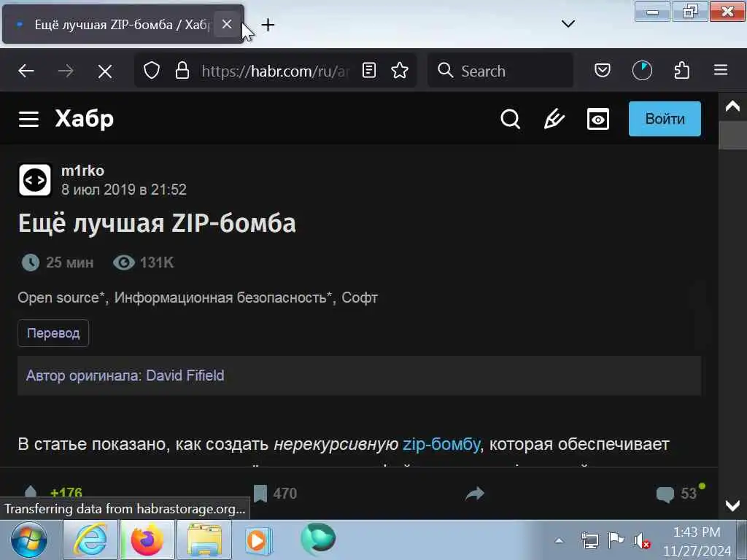Open Firefox application hamburger menu
Viewport: 747px width, 560px height.
pos(720,70)
